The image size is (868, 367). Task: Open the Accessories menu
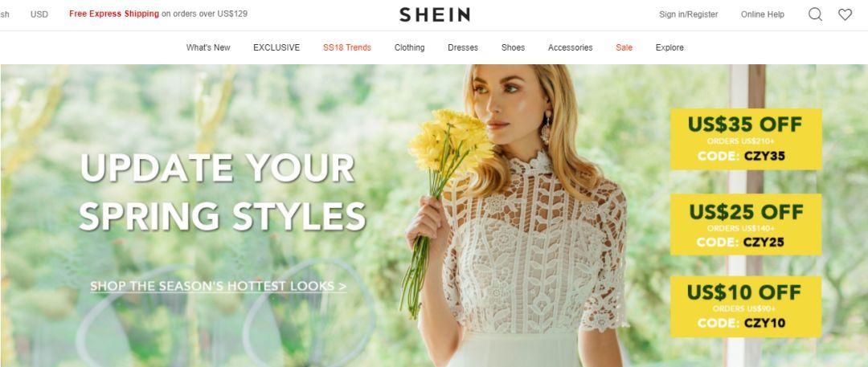pyautogui.click(x=570, y=47)
